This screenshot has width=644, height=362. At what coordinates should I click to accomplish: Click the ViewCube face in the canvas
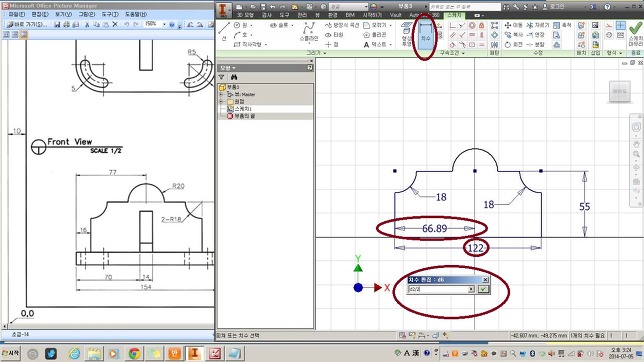click(x=619, y=92)
